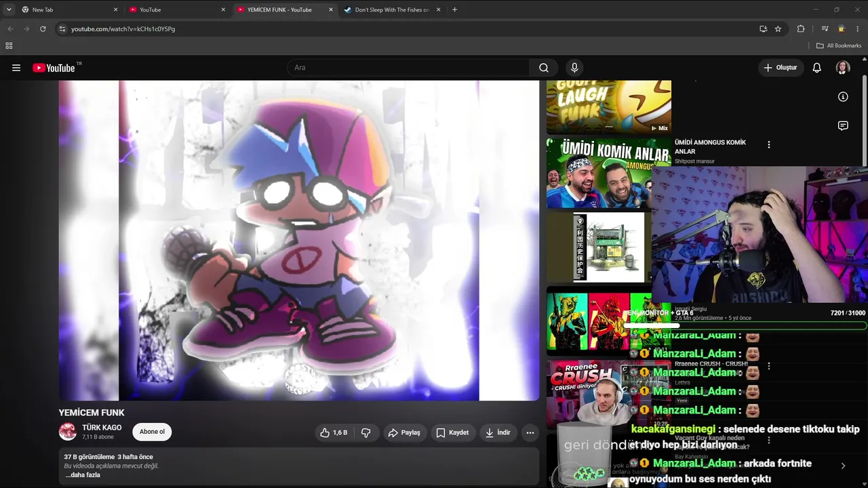
Task: Open the Goofy Laugh Funk mix thumbnail
Action: click(x=609, y=106)
